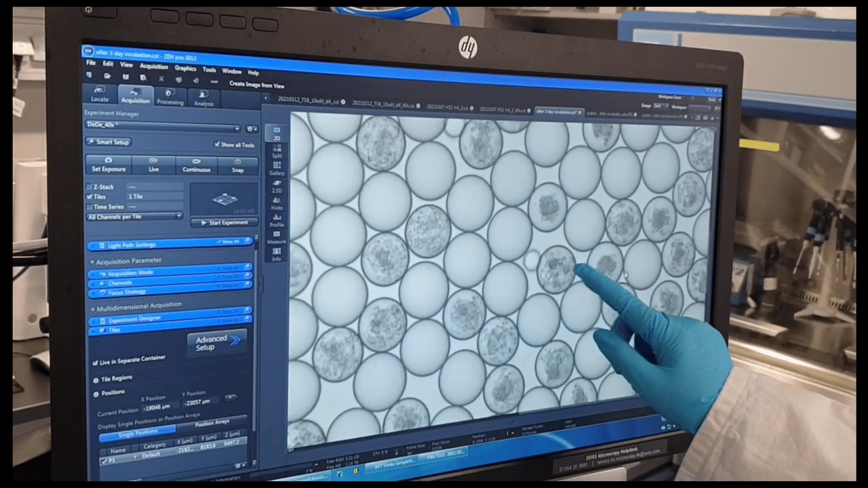Toggle Live in Separate Container checkbox
The height and width of the screenshot is (488, 868).
coord(95,363)
